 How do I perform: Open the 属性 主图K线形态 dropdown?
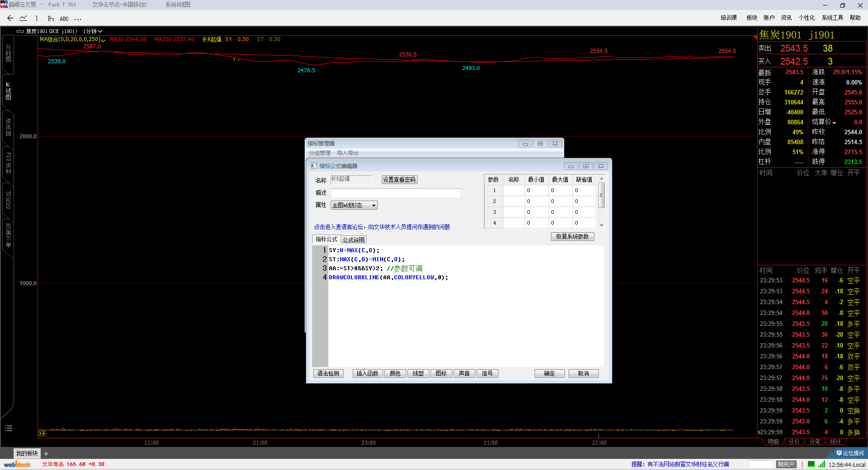354,205
